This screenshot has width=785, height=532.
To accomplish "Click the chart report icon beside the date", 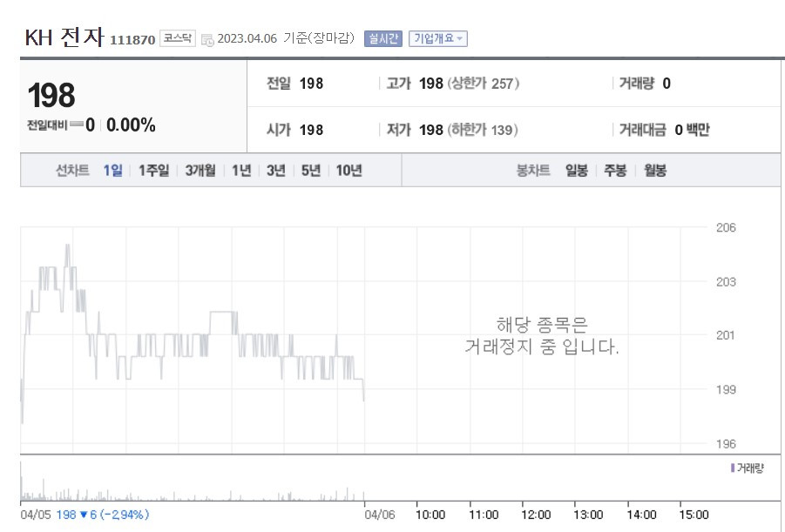I will [207, 38].
